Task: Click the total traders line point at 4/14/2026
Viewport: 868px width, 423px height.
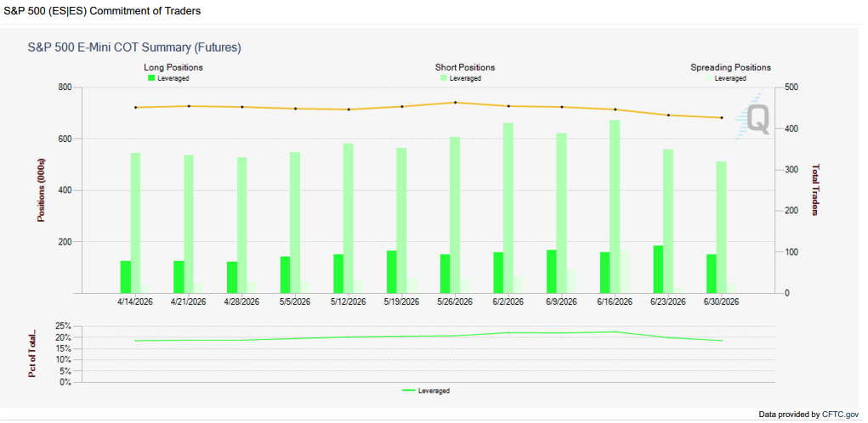Action: pyautogui.click(x=135, y=107)
